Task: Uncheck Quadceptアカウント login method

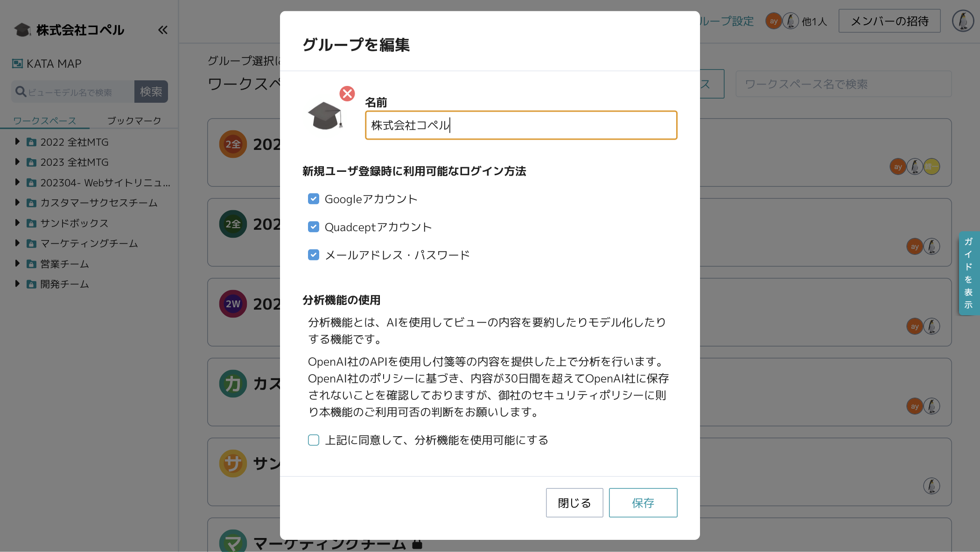Action: click(x=314, y=227)
